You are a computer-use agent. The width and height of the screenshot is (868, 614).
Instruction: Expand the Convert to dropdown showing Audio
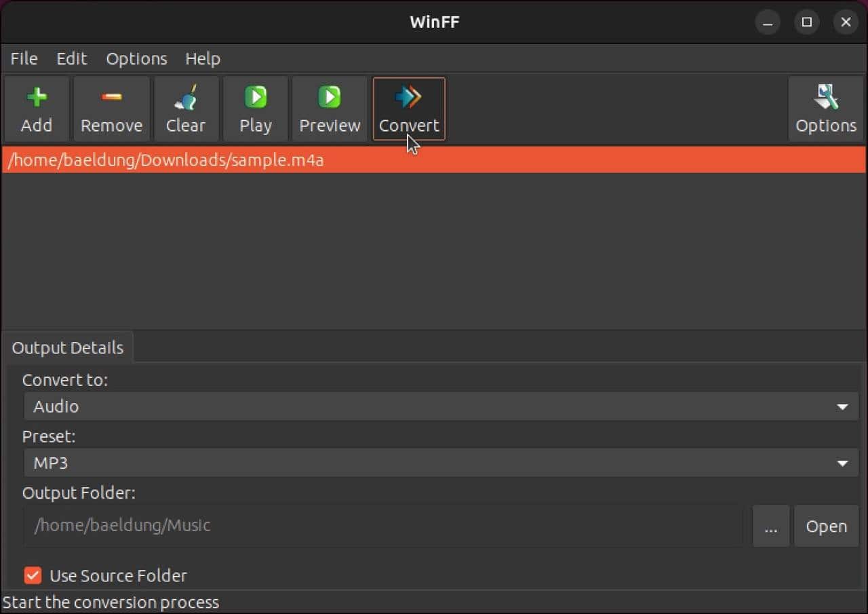point(441,406)
